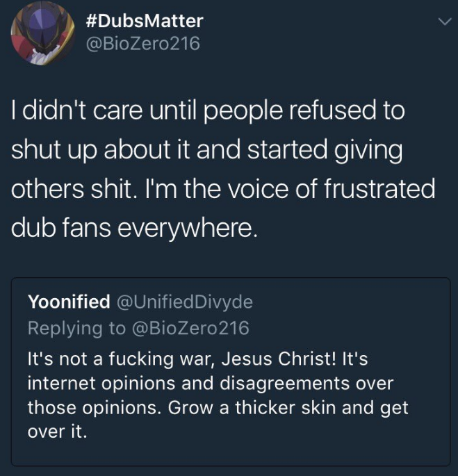Click empty space below quoted text inside card
458x476 pixels.
231,452
